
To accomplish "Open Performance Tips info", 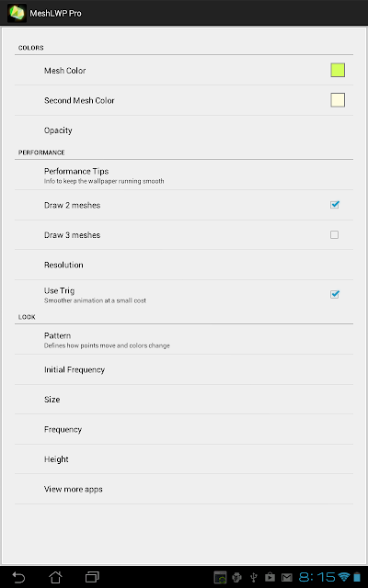I will pyautogui.click(x=184, y=175).
